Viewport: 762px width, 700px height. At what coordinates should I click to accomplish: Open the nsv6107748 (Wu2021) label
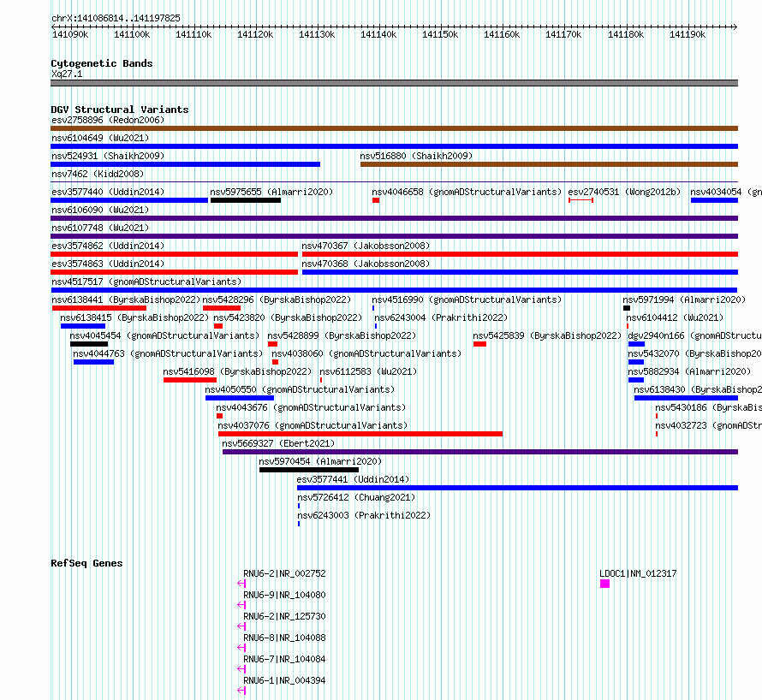[100, 228]
